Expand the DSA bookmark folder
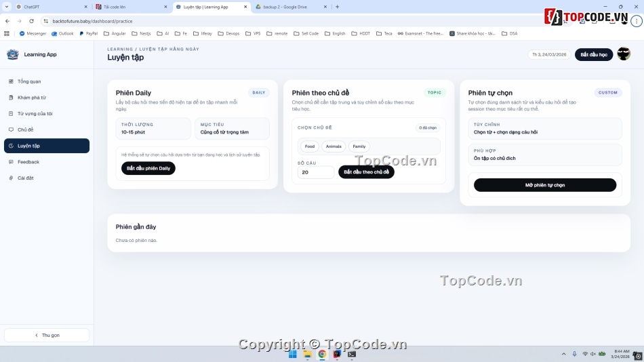 [x=510, y=34]
